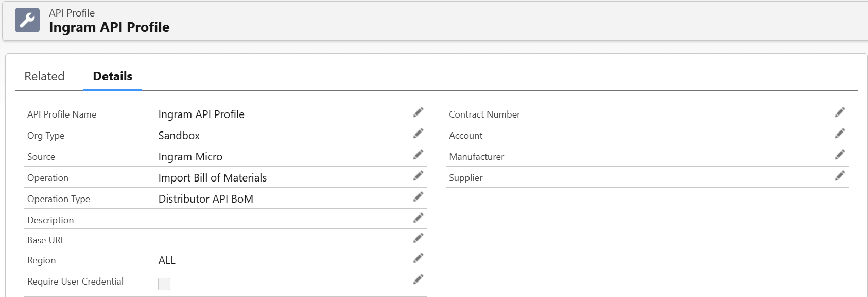Edit Operation with its pencil icon

click(x=418, y=176)
